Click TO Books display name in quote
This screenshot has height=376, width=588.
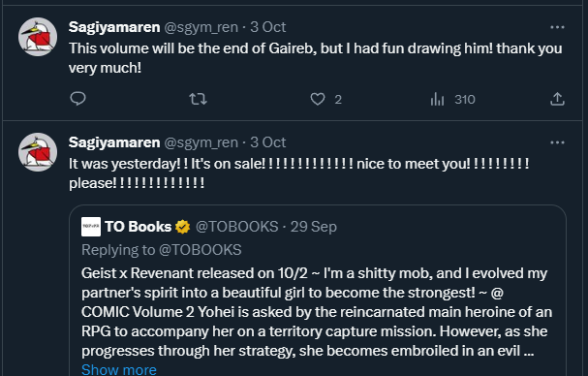coord(138,227)
